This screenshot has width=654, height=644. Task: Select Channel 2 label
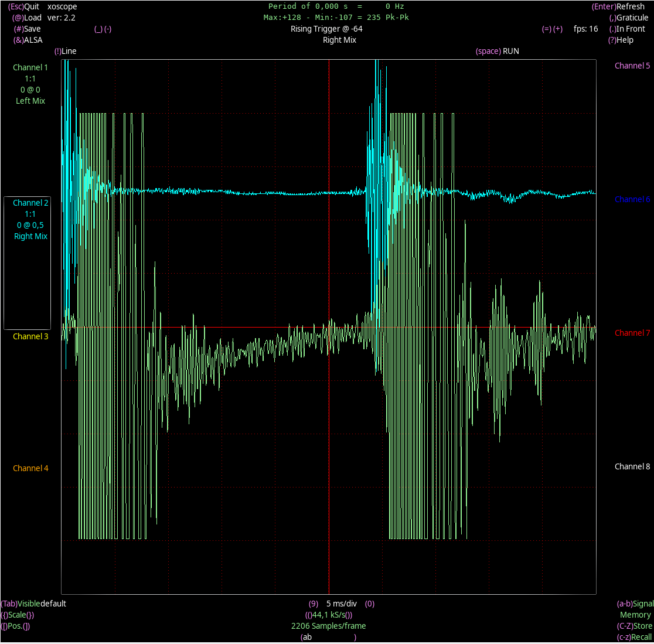coord(30,203)
